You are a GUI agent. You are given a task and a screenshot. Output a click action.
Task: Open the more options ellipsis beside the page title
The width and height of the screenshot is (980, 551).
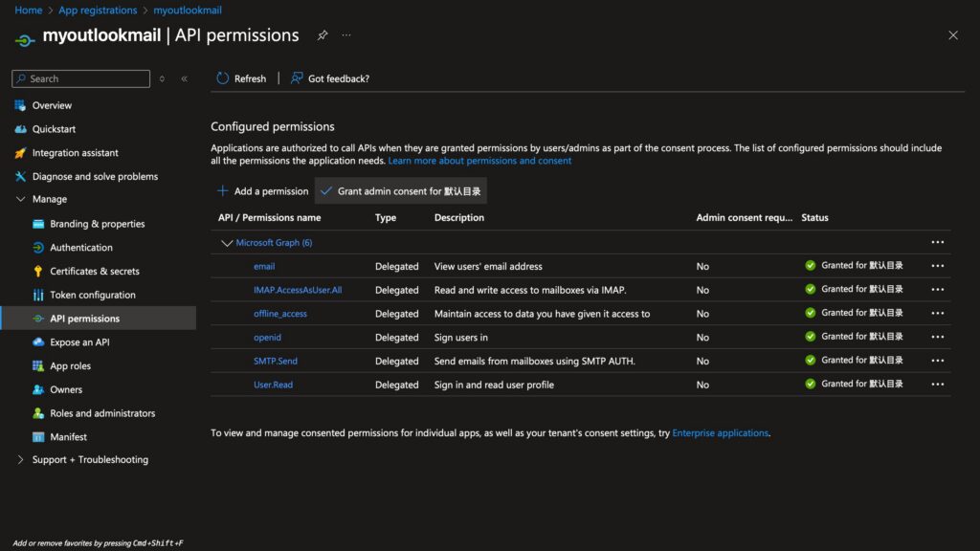(346, 35)
